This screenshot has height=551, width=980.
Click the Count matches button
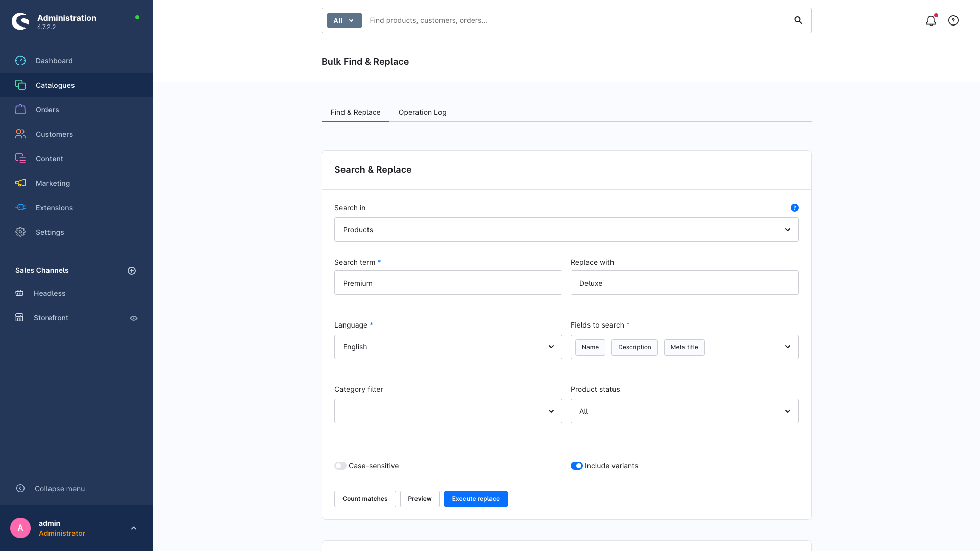point(365,499)
